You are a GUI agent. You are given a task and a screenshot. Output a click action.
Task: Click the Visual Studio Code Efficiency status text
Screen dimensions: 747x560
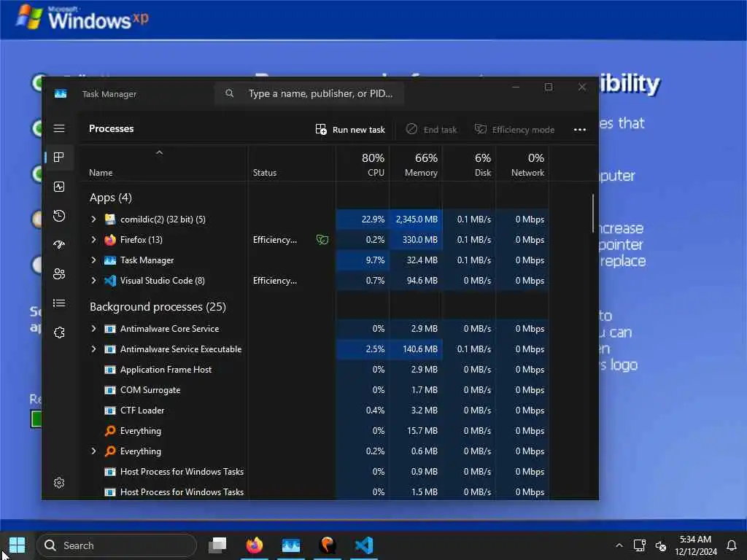(x=275, y=281)
